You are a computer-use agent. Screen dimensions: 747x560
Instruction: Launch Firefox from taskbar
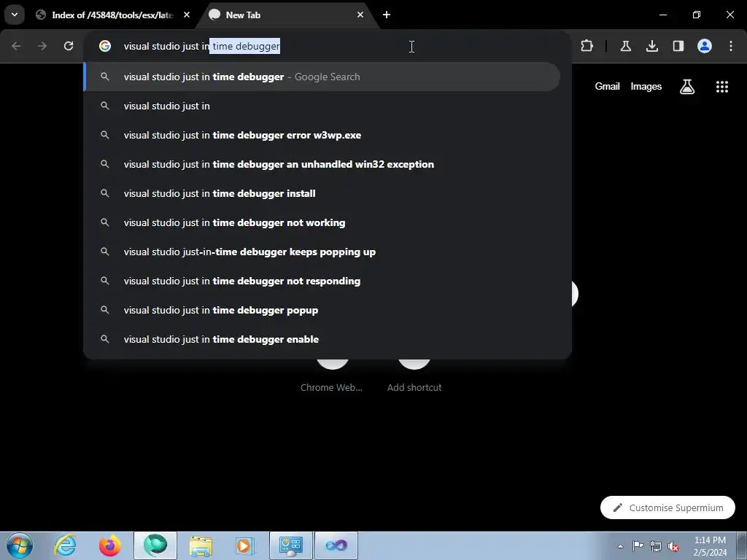(x=109, y=545)
